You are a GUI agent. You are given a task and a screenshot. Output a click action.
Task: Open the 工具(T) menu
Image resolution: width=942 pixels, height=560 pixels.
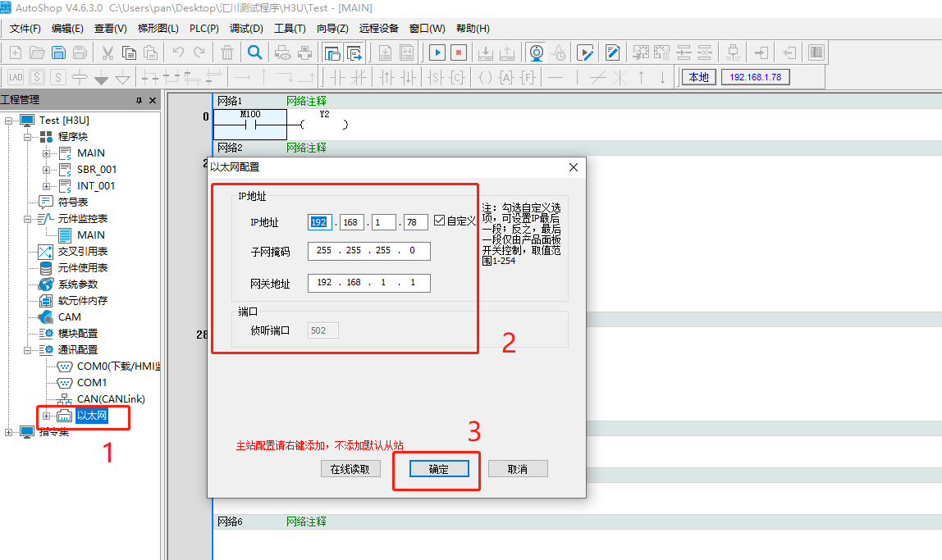coord(290,28)
